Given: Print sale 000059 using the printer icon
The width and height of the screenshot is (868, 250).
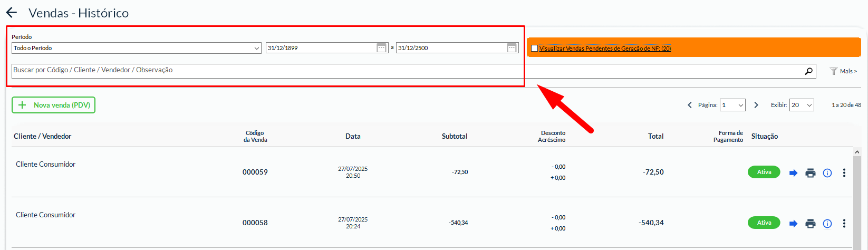Looking at the screenshot, I should click(811, 173).
